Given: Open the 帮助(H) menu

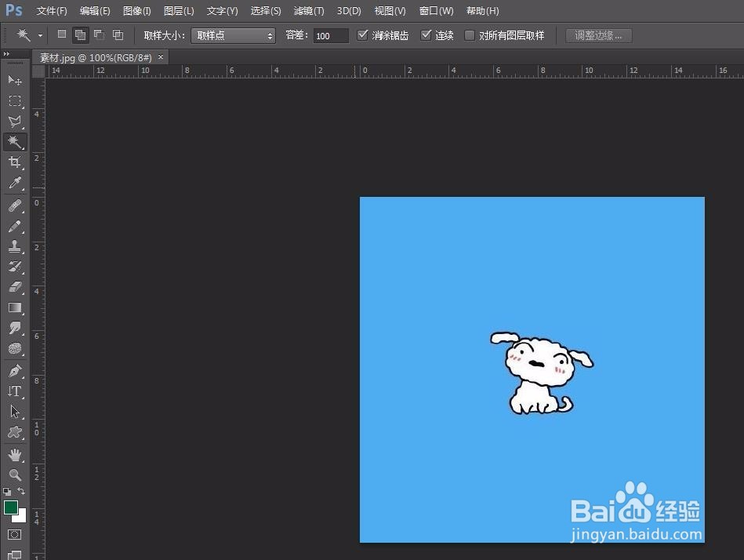Looking at the screenshot, I should click(x=483, y=10).
